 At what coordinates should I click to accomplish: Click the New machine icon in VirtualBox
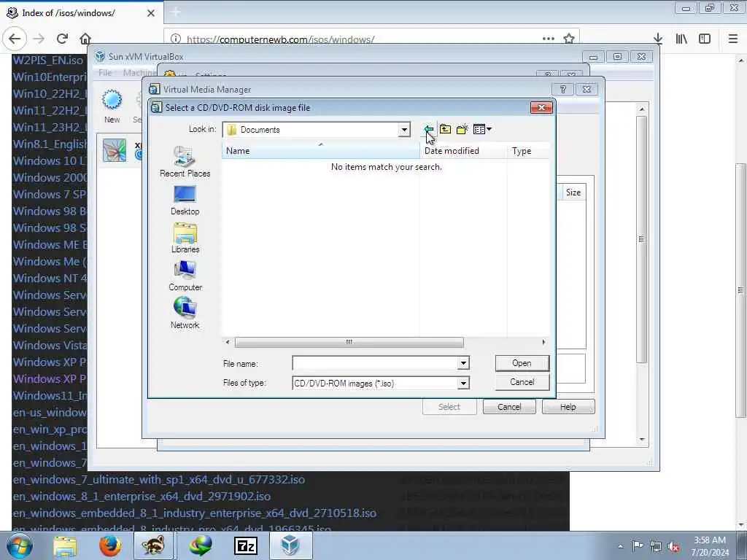[112, 106]
